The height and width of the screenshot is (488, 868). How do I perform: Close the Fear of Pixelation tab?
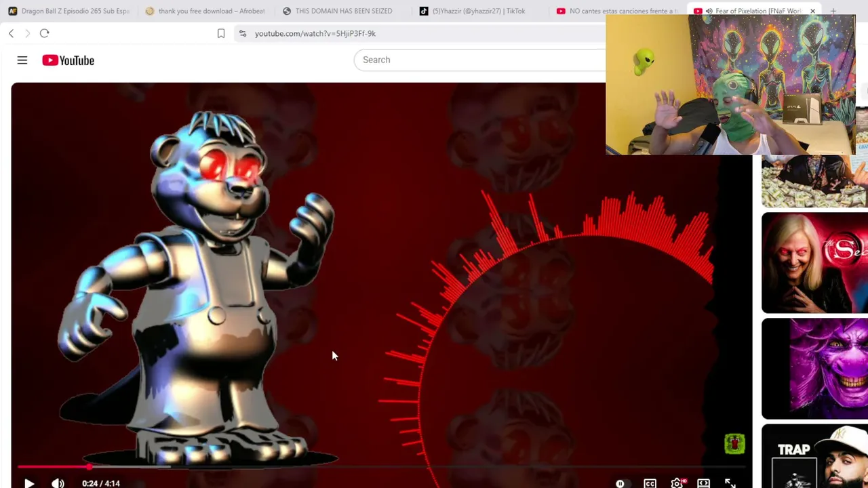[812, 11]
